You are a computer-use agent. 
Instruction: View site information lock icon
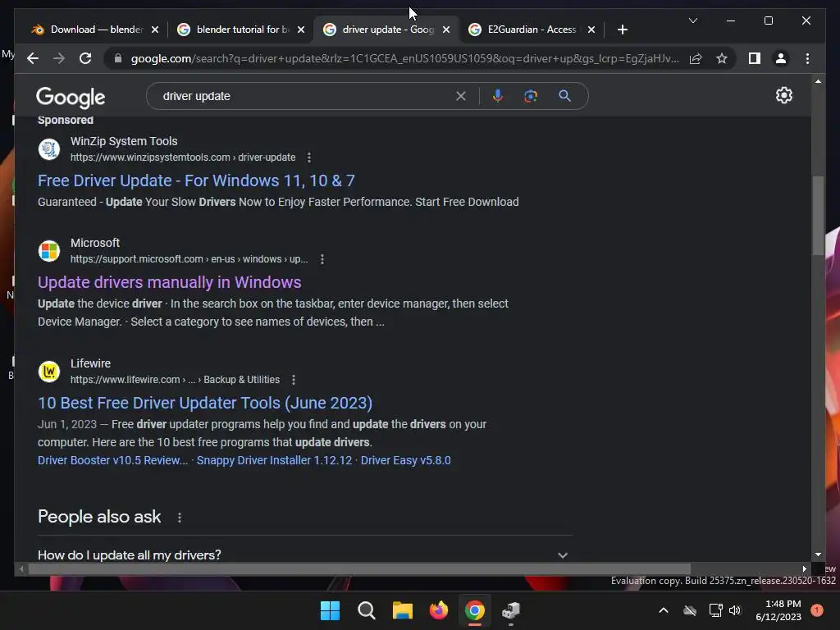coord(118,58)
